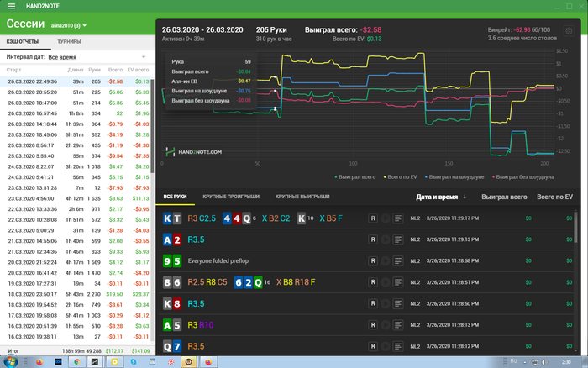Open the yellow play-button app in taskbar

pyautogui.click(x=115, y=362)
